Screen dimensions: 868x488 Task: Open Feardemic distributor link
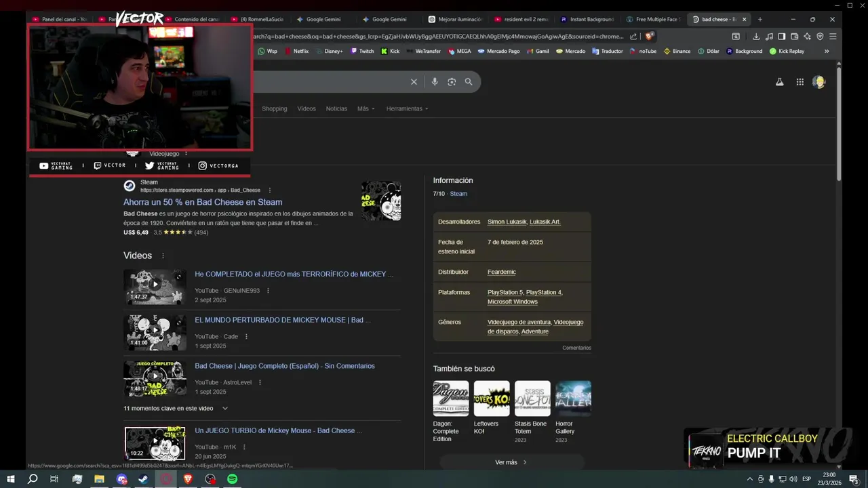click(502, 272)
